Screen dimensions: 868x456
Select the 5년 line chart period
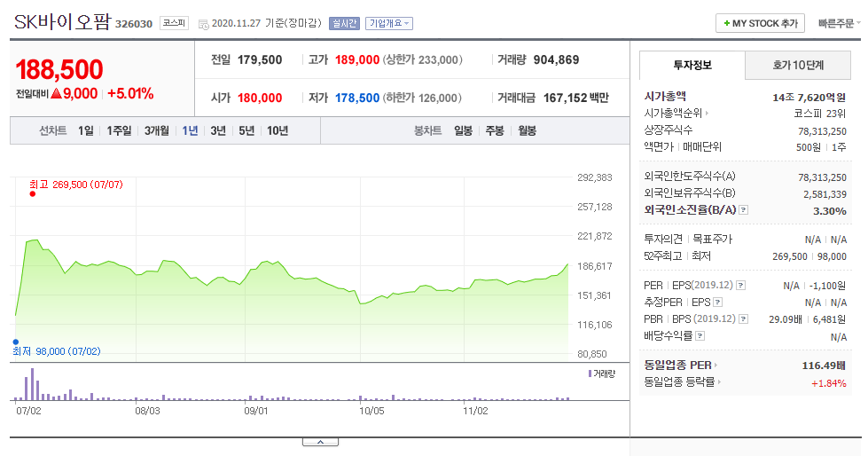(246, 130)
